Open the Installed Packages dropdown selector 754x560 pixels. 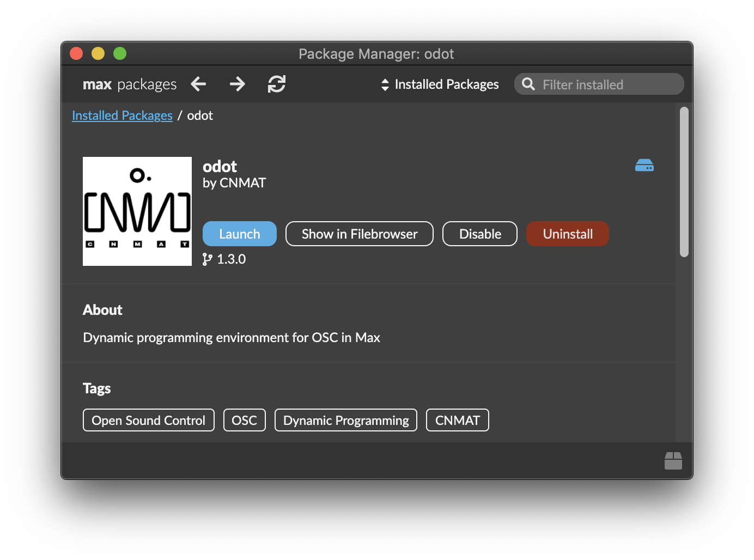click(x=440, y=84)
